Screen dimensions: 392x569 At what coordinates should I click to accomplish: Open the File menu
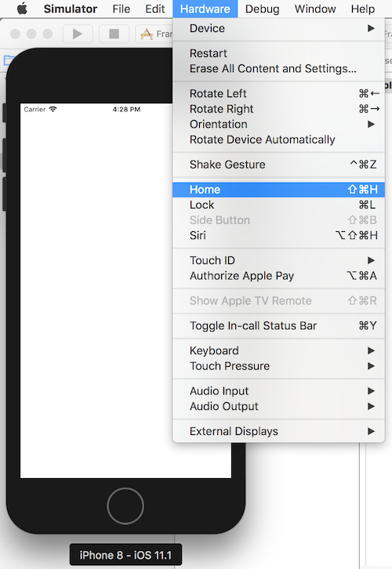coord(122,9)
